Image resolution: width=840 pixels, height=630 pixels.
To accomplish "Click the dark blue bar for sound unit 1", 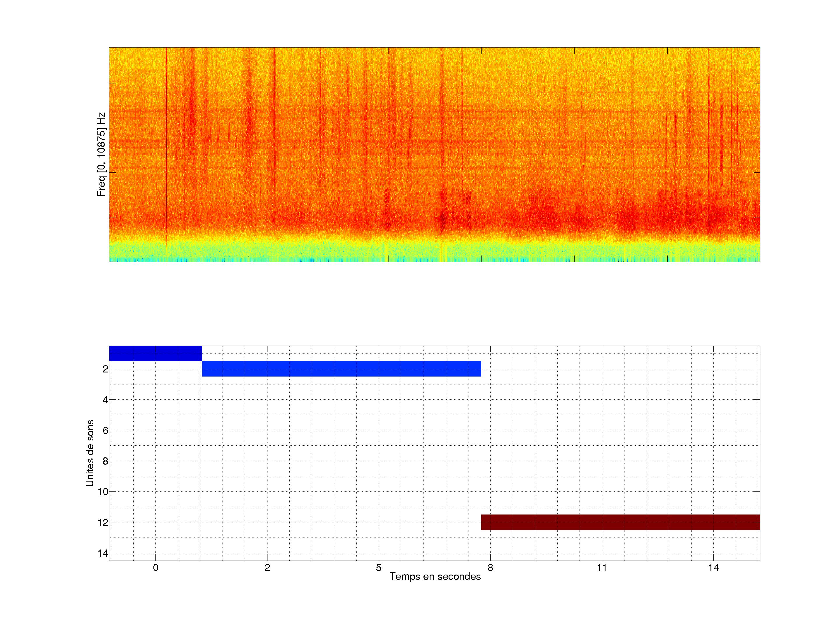I will [x=155, y=353].
